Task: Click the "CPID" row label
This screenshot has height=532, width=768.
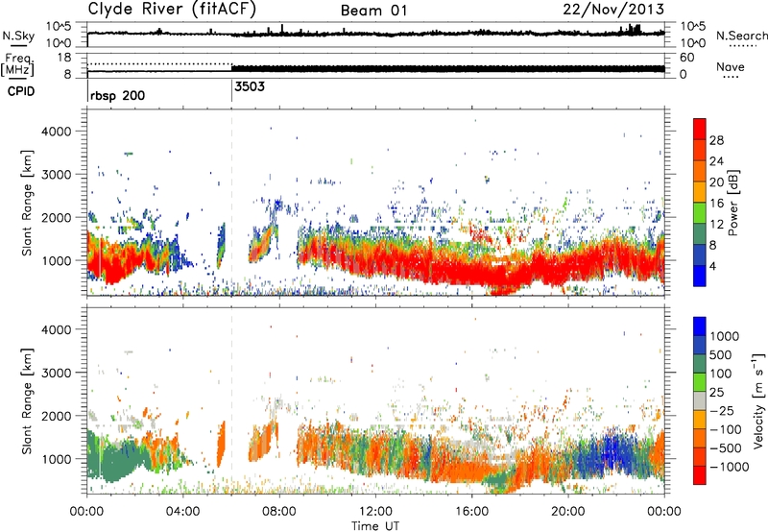Action: coord(21,91)
